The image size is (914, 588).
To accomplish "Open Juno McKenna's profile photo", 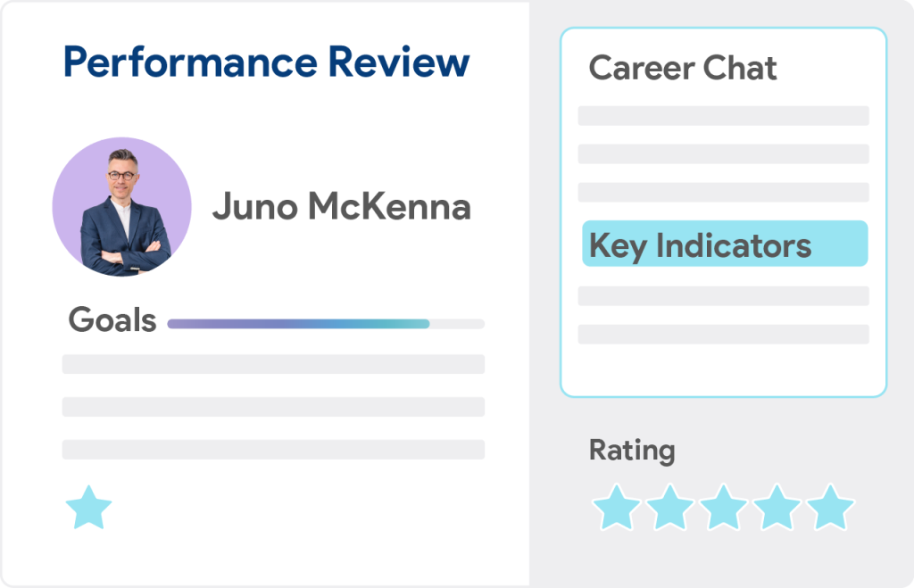I will click(x=121, y=207).
